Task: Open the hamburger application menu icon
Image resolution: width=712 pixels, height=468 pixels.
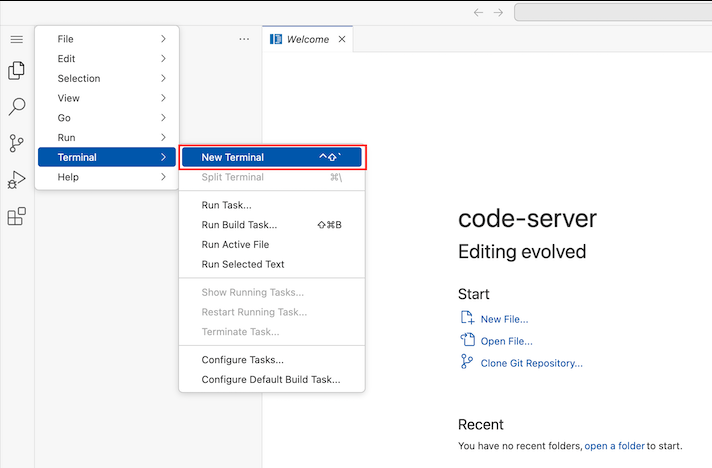Action: pyautogui.click(x=17, y=39)
